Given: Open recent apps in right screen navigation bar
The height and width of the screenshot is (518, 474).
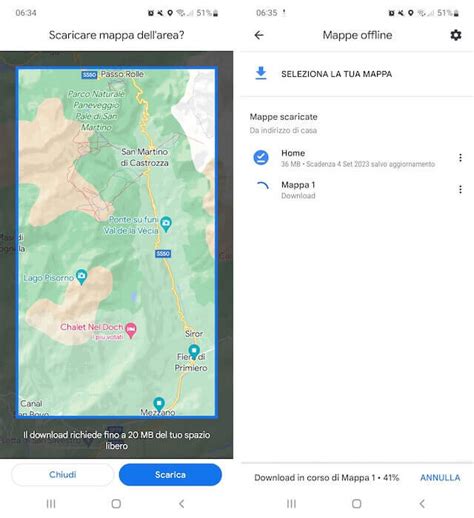Looking at the screenshot, I should [x=292, y=503].
